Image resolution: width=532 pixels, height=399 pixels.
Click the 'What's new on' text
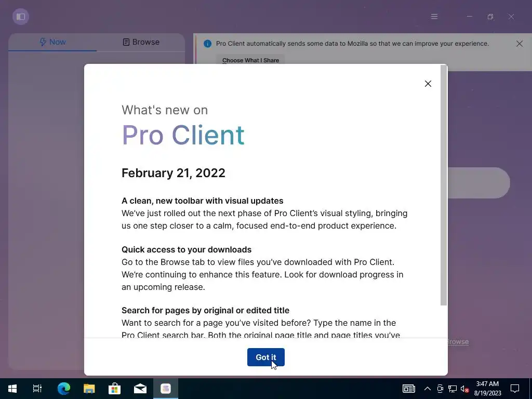tap(165, 110)
